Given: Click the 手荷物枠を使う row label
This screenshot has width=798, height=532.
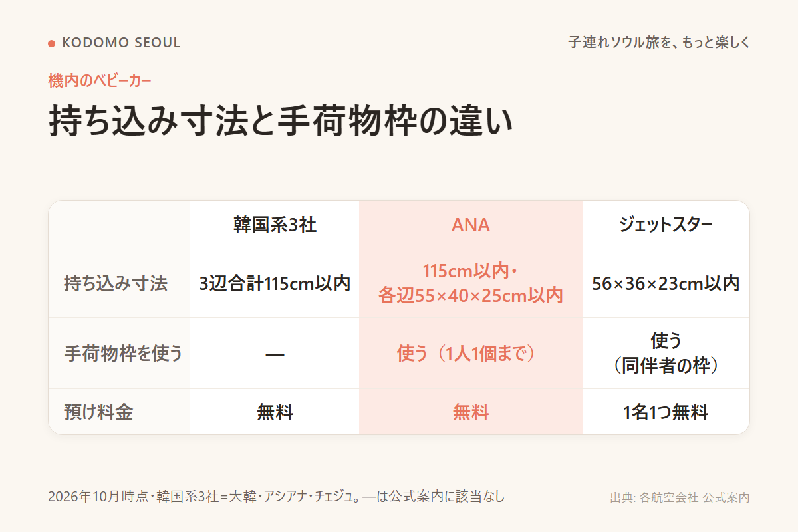Looking at the screenshot, I should click(123, 354).
